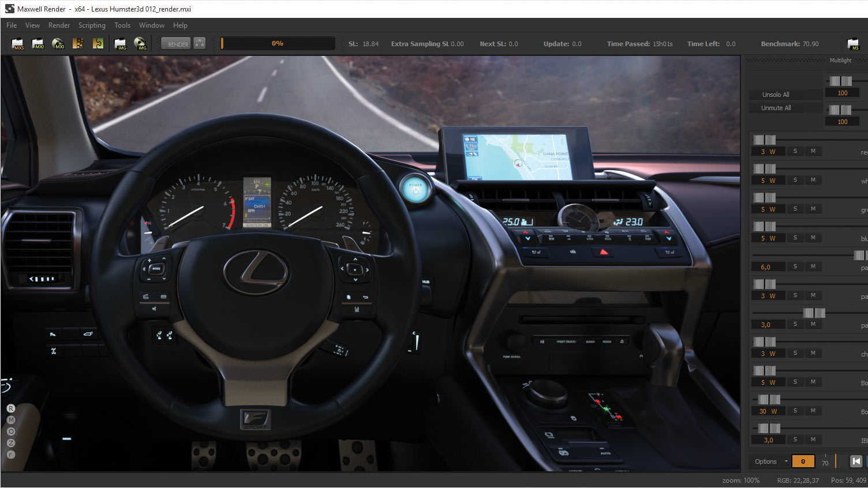Click the folder icon labeled IMG
The height and width of the screenshot is (488, 868).
[121, 44]
